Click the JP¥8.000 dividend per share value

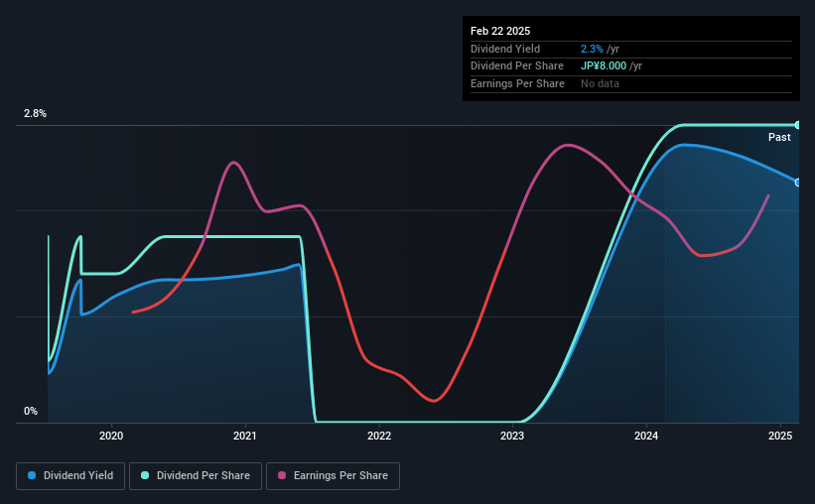pos(604,66)
